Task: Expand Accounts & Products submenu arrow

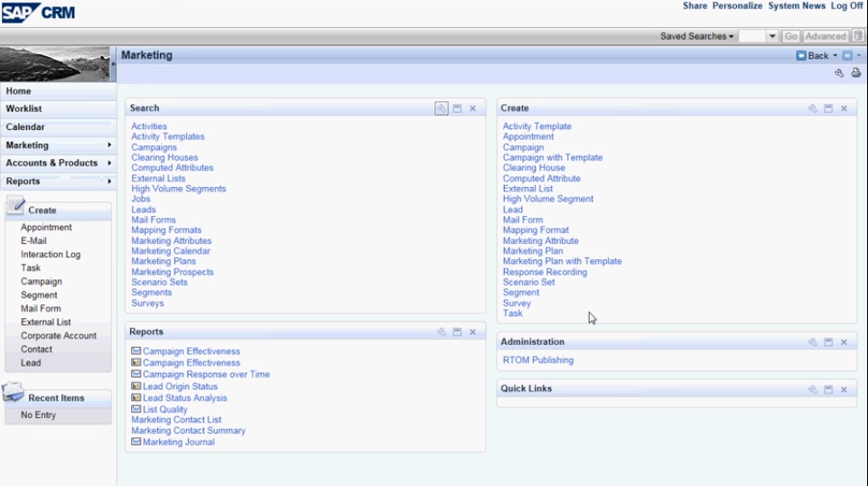Action: (109, 164)
